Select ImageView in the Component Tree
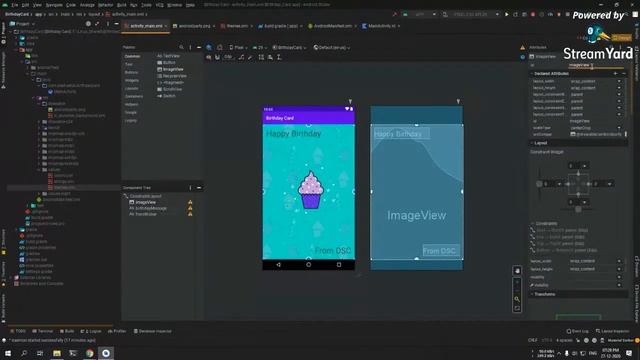 (142, 202)
